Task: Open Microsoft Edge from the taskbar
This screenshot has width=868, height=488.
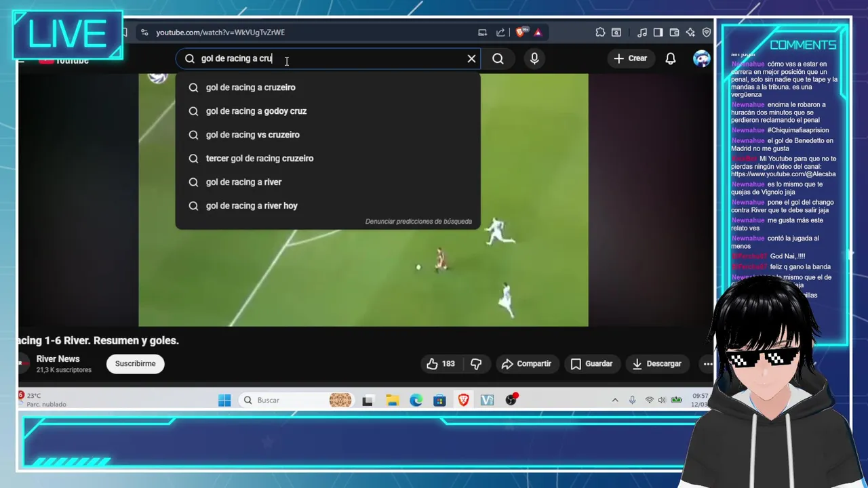Action: 416,401
